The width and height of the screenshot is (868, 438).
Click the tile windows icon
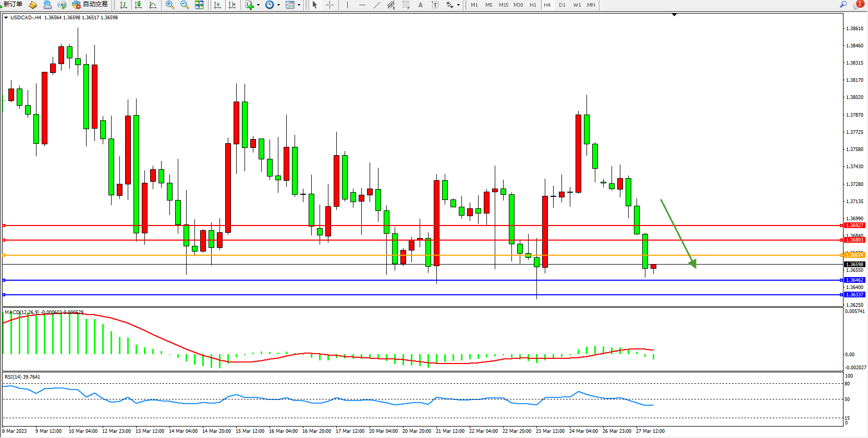click(x=199, y=5)
